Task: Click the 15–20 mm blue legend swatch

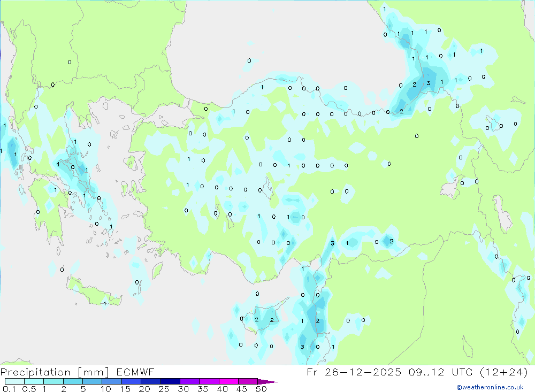Action: click(x=131, y=381)
